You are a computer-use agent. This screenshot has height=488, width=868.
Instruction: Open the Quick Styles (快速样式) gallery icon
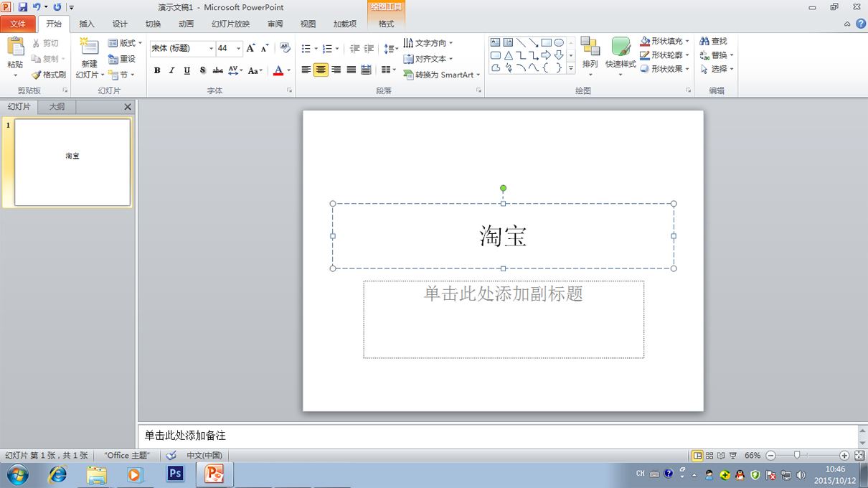tap(621, 47)
